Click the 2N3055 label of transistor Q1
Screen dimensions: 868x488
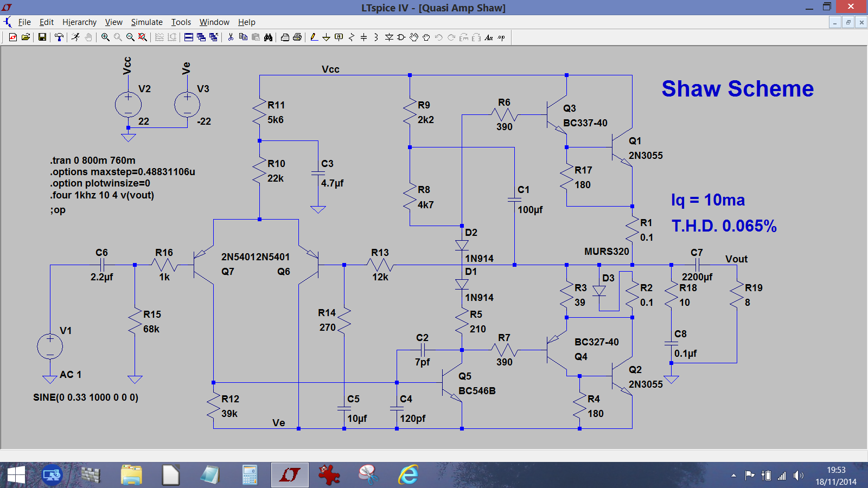(x=646, y=156)
